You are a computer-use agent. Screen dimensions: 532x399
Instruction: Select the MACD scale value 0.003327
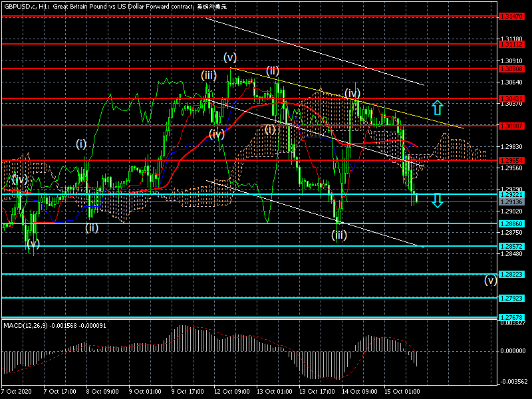point(513,323)
